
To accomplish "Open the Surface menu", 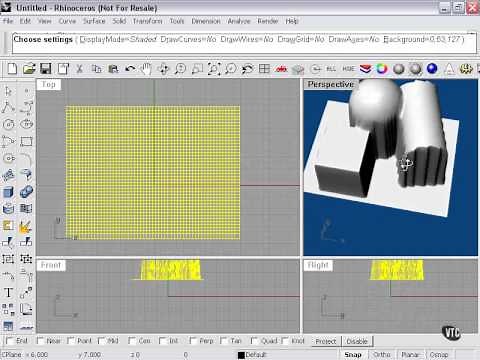I will 94,21.
